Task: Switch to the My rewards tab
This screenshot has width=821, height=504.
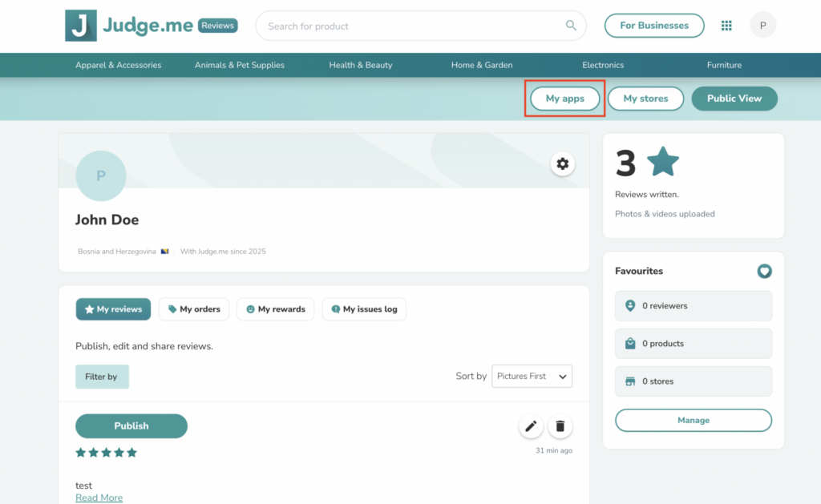Action: click(275, 309)
